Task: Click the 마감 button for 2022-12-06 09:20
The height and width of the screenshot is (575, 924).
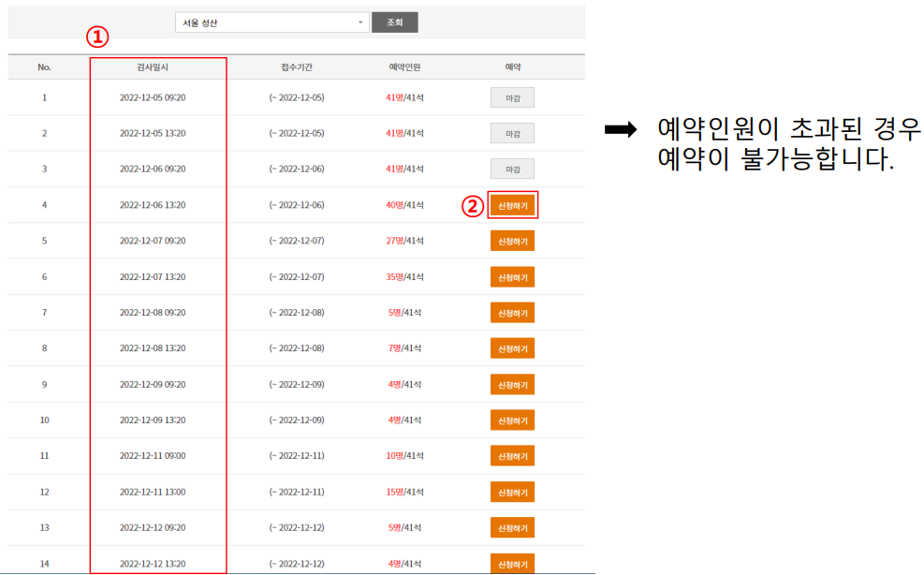Action: (512, 169)
